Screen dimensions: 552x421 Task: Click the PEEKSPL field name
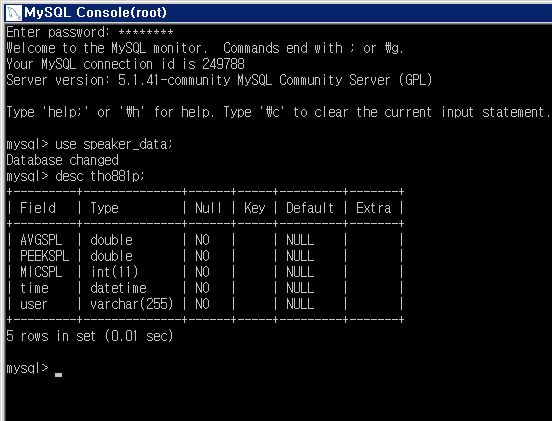(44, 256)
